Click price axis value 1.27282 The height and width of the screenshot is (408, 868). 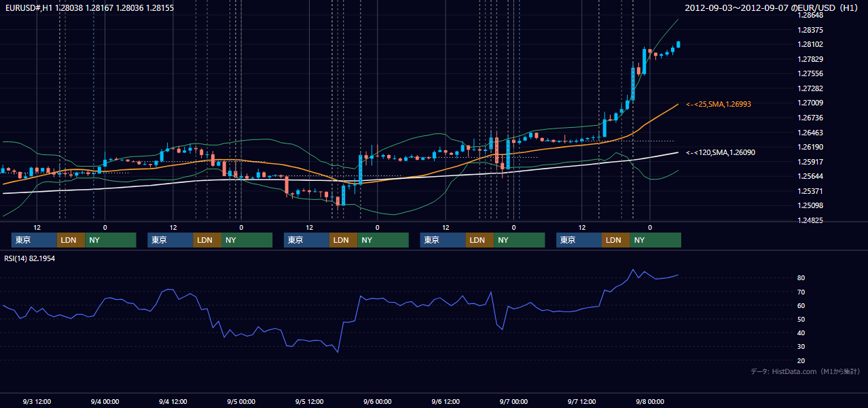810,88
